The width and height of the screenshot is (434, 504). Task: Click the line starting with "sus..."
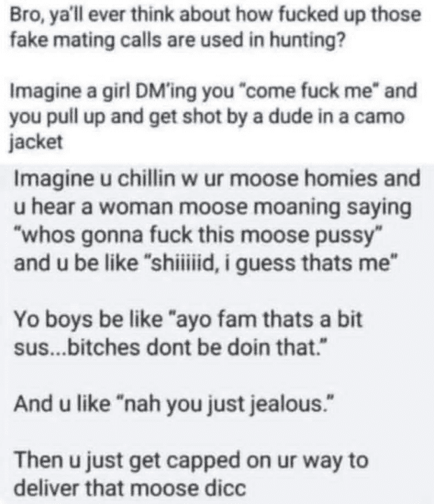[170, 347]
